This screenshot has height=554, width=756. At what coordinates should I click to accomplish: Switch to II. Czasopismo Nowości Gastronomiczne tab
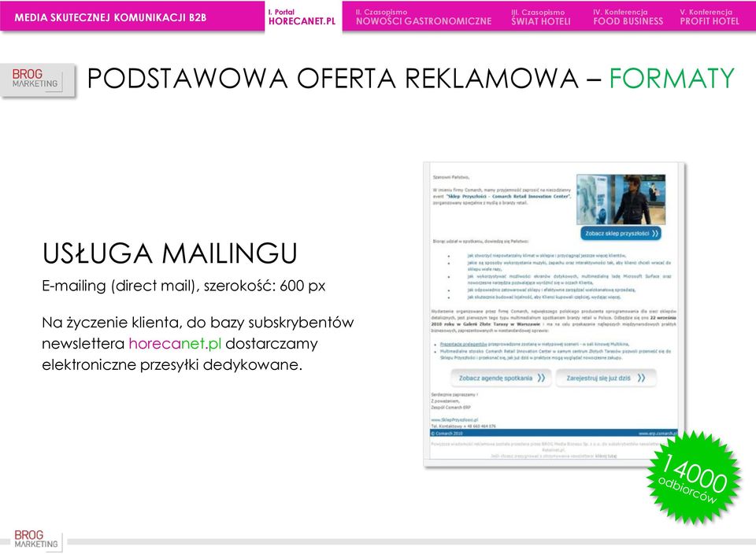(x=424, y=17)
